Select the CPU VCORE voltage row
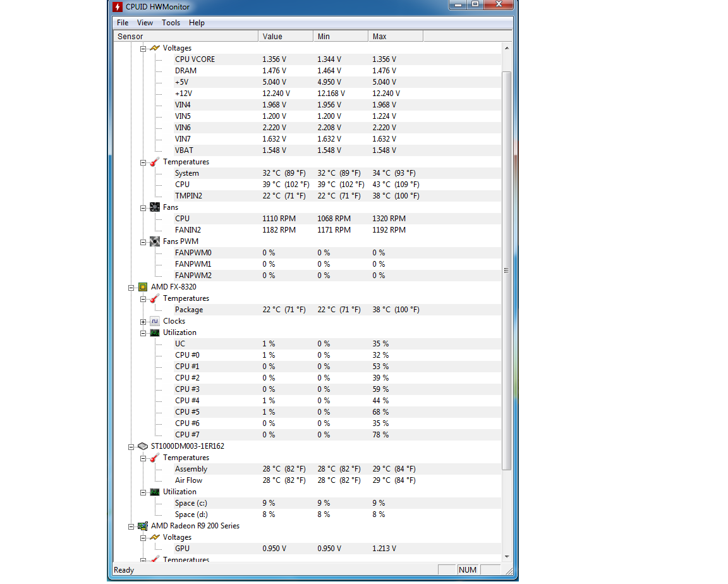This screenshot has height=584, width=728. 195,59
